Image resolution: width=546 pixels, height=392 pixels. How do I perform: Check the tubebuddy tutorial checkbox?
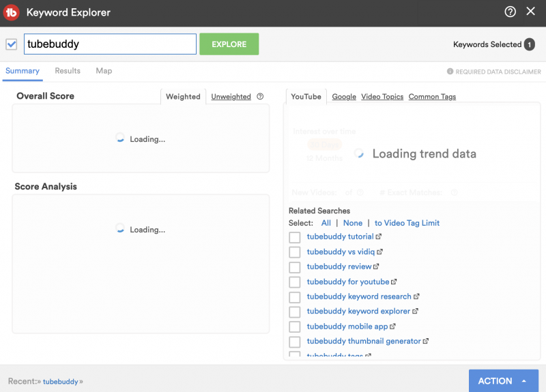point(295,237)
